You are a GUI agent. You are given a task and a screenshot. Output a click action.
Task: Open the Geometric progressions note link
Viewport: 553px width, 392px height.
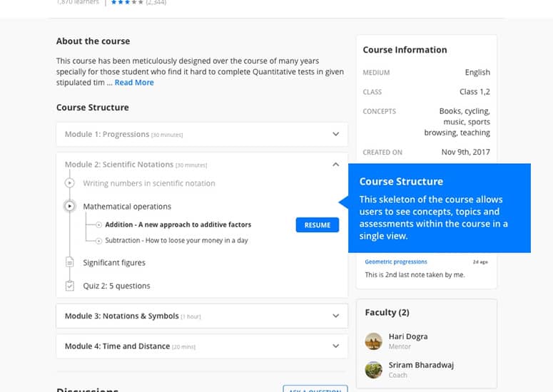[x=396, y=262]
